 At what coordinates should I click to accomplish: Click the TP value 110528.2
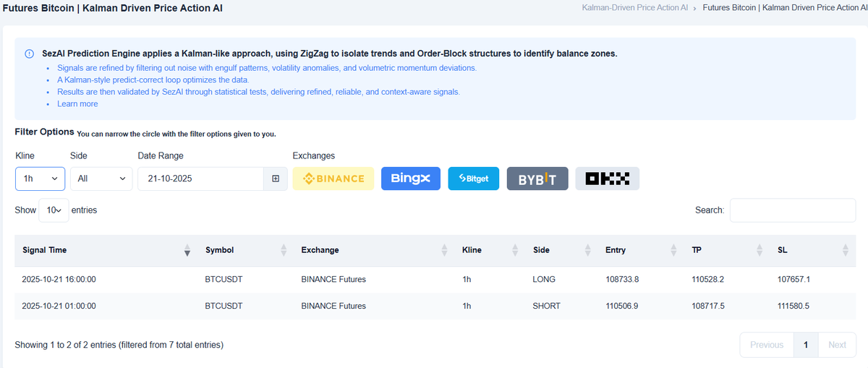point(709,279)
